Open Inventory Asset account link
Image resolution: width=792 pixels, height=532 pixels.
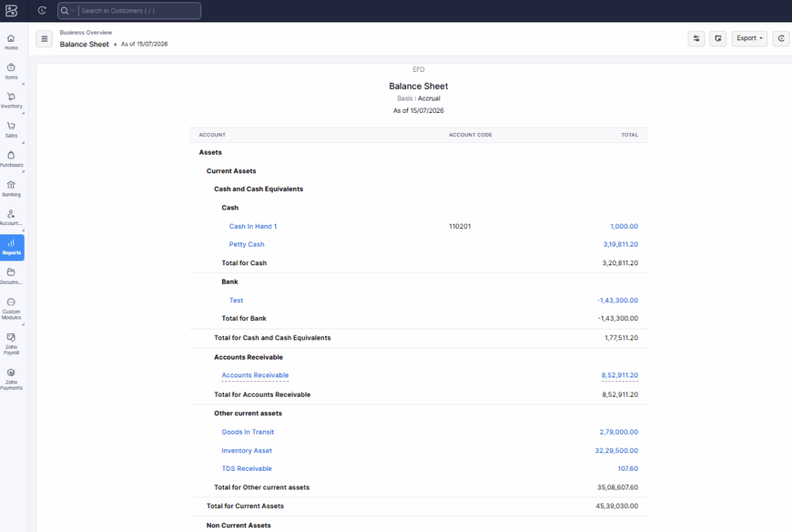coord(247,451)
